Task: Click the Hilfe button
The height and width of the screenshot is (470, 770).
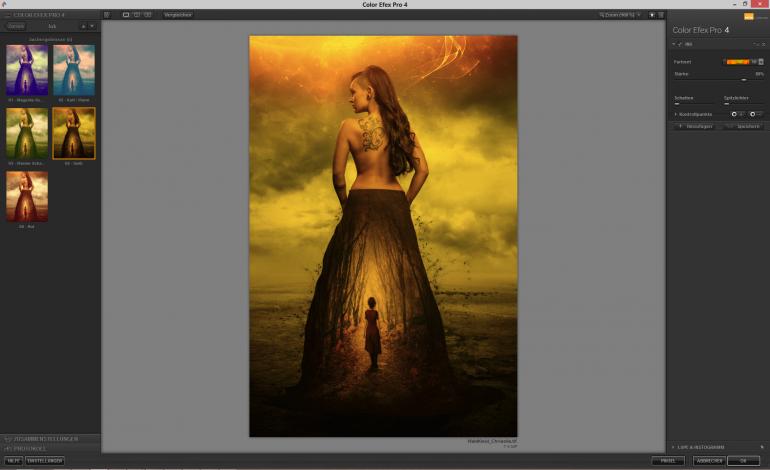Action: click(13, 461)
